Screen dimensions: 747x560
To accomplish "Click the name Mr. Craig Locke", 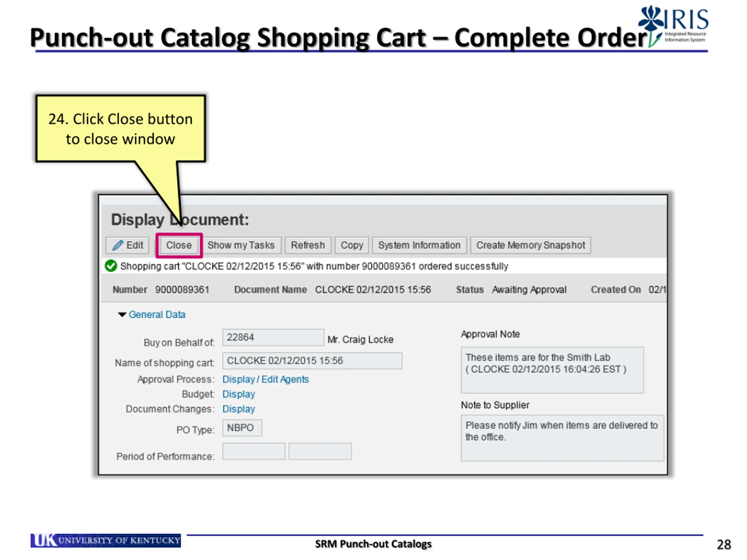I will 360,339.
